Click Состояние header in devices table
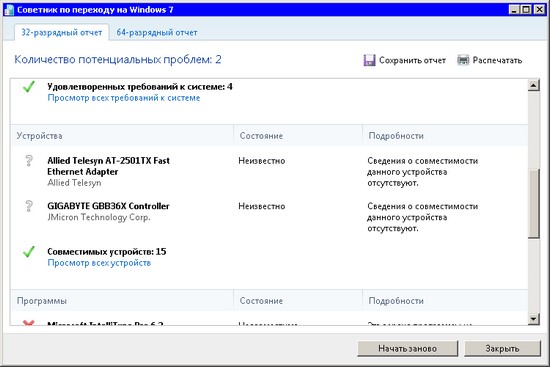 [x=261, y=136]
